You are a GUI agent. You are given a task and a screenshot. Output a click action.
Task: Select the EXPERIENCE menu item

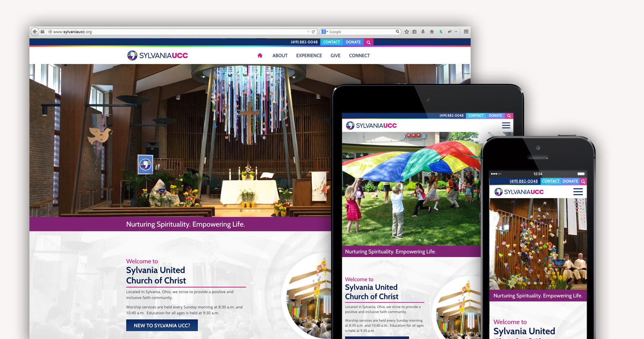coord(309,56)
